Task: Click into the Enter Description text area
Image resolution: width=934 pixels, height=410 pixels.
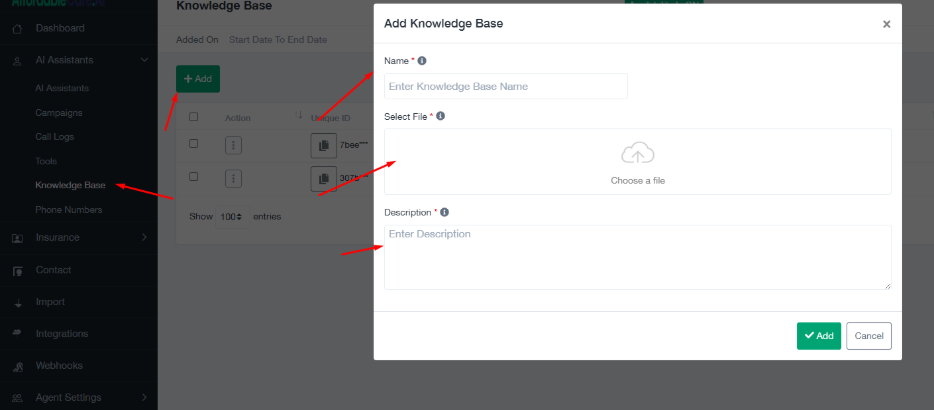Action: [637, 257]
